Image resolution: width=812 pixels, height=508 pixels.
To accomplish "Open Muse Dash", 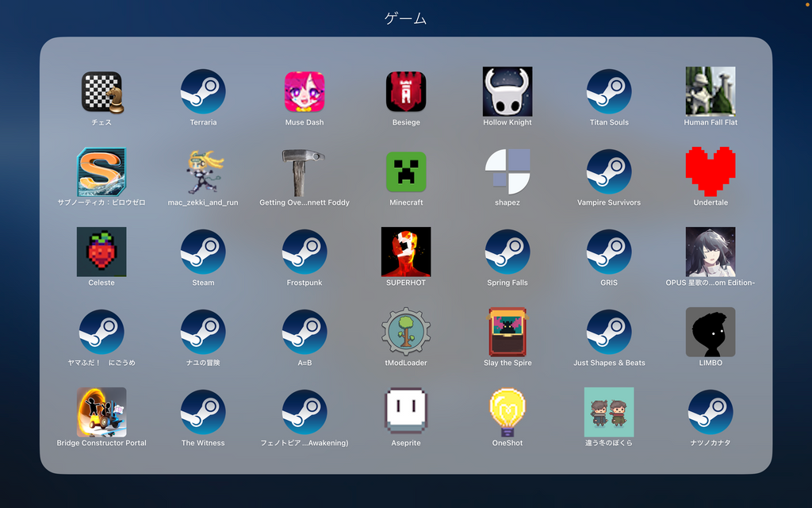I will tap(304, 91).
